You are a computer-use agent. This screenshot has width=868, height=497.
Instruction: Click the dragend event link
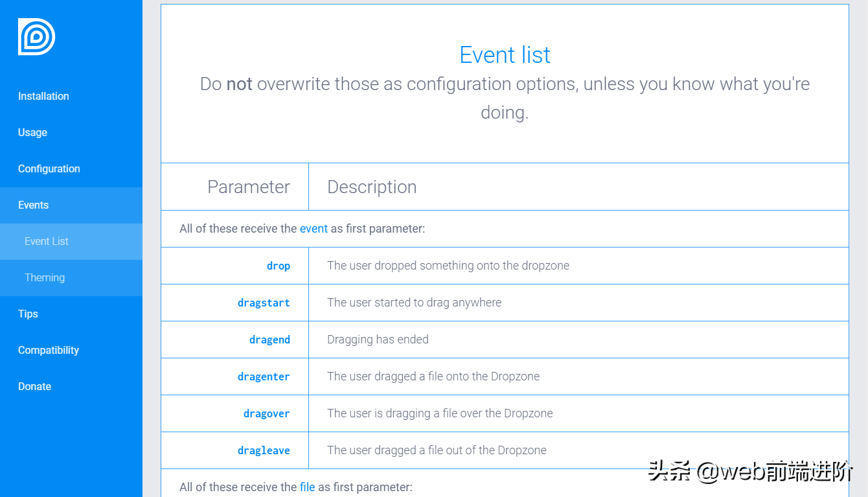click(x=269, y=340)
